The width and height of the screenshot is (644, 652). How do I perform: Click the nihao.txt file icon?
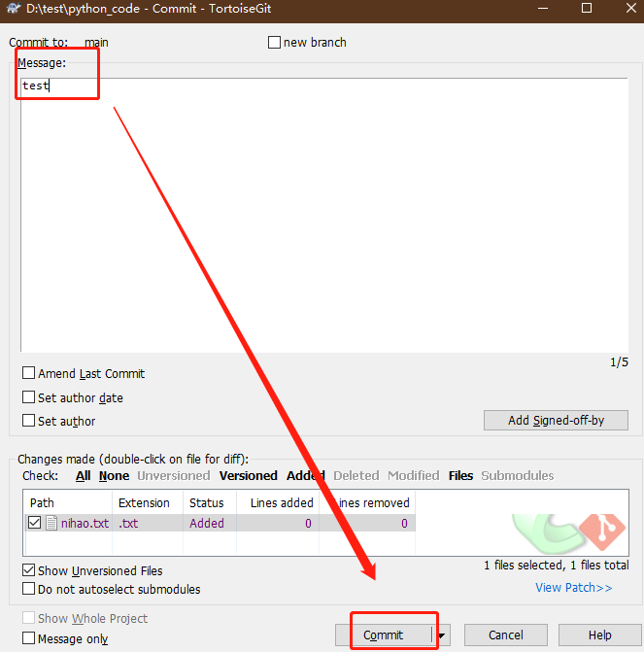point(51,523)
